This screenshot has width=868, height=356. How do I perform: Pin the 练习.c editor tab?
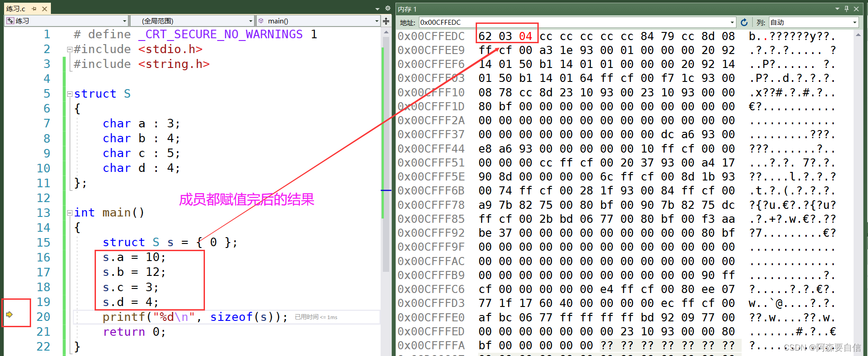(x=34, y=9)
